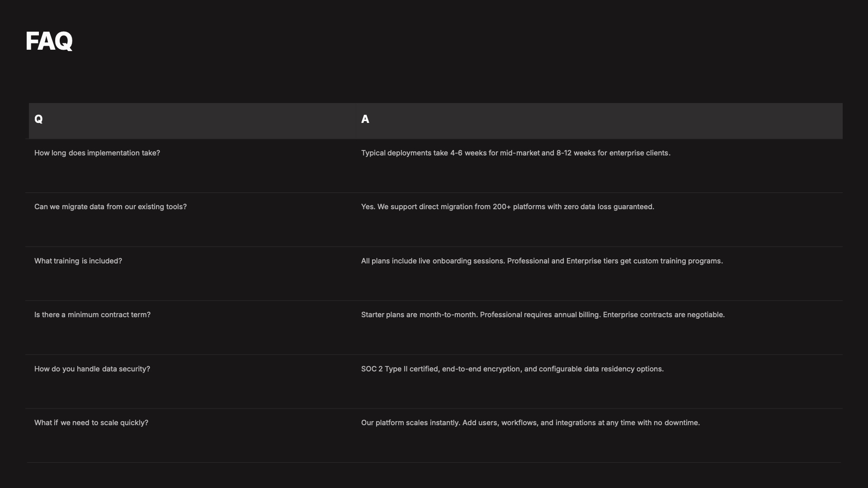Image resolution: width=868 pixels, height=488 pixels.
Task: Select the A column header
Action: coord(365,119)
